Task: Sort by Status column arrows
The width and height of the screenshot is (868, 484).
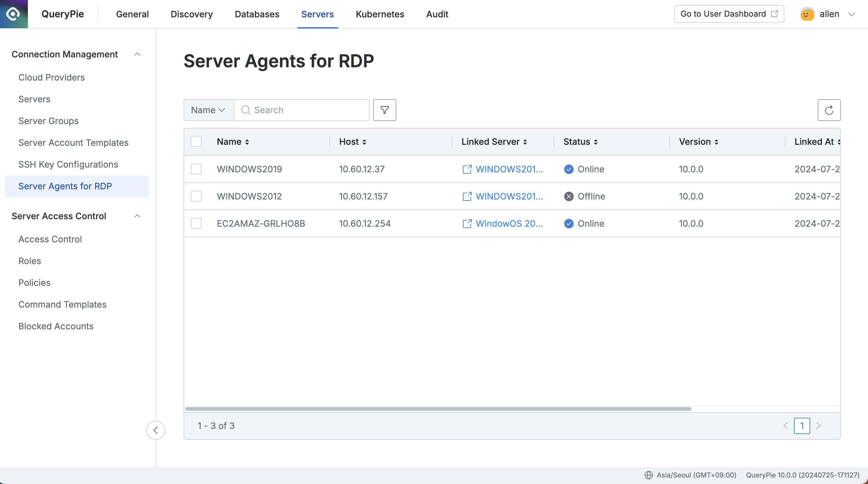Action: pyautogui.click(x=595, y=142)
